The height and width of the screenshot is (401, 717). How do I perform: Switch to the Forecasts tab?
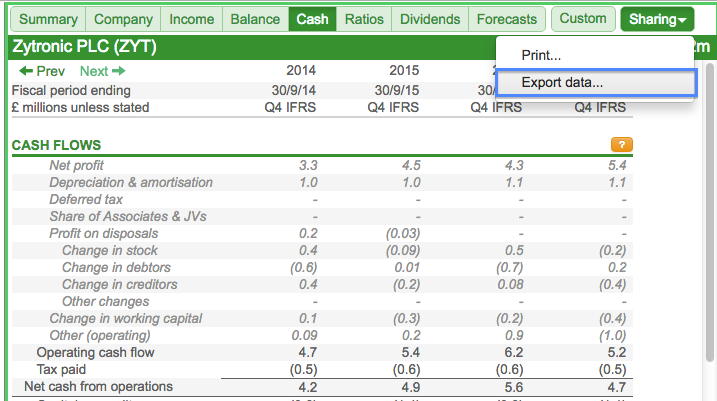(507, 19)
